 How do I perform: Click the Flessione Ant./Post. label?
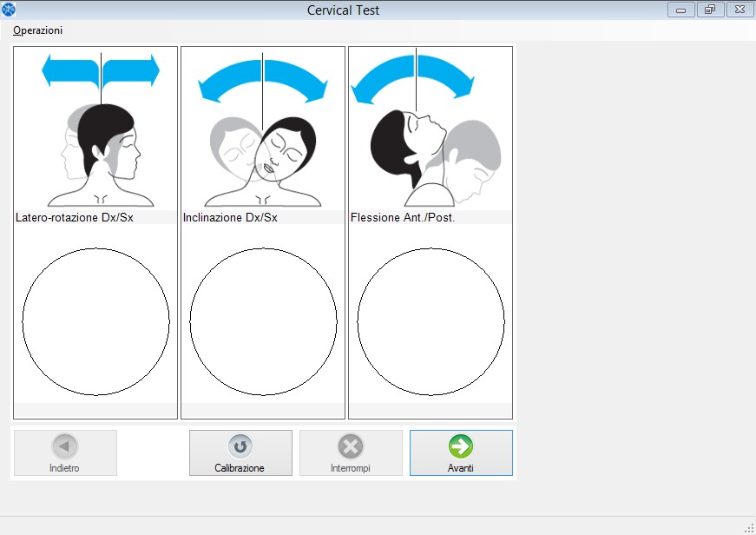click(x=403, y=218)
